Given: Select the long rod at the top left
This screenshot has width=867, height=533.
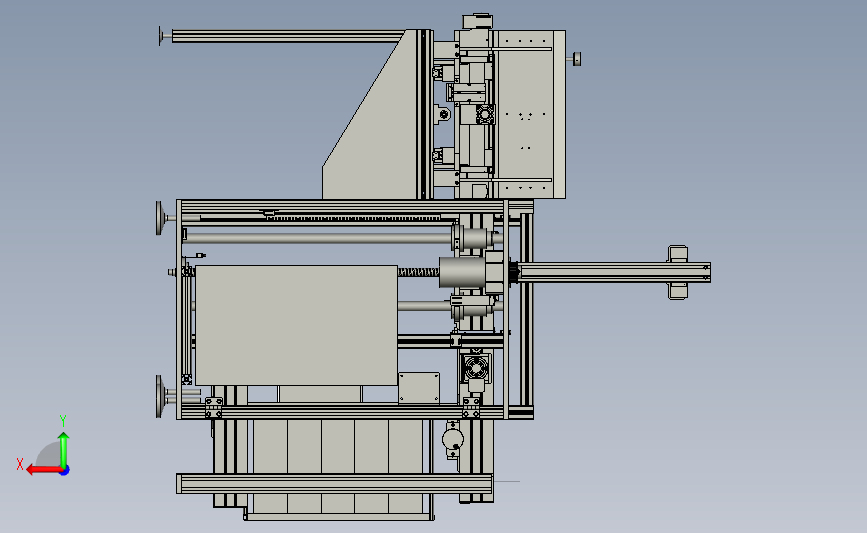Looking at the screenshot, I should coord(288,36).
